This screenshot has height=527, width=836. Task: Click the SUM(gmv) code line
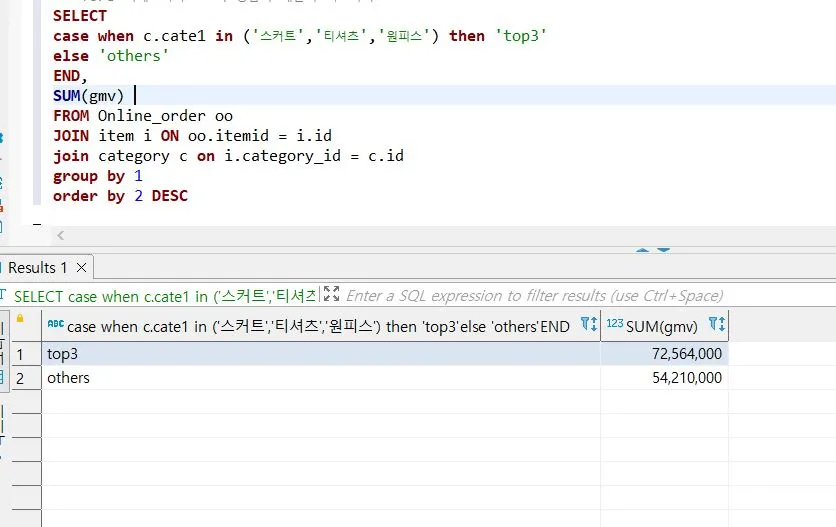89,95
